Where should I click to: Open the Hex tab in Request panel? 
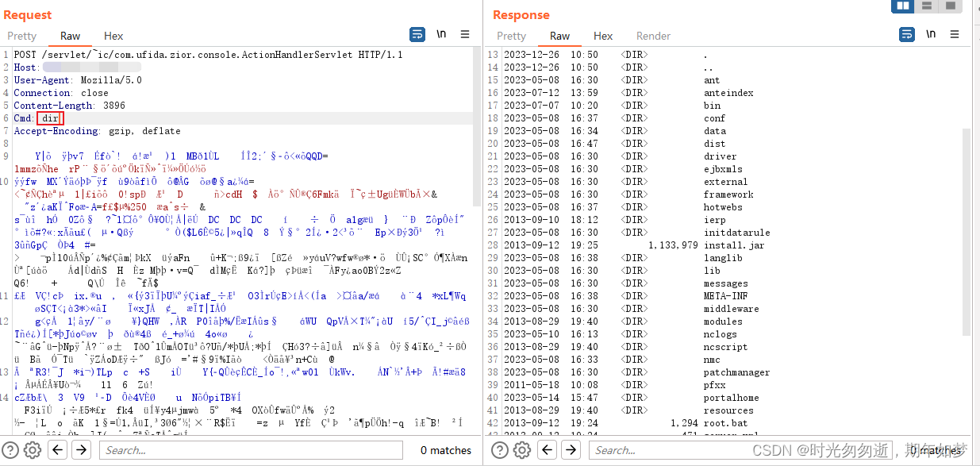tap(113, 36)
